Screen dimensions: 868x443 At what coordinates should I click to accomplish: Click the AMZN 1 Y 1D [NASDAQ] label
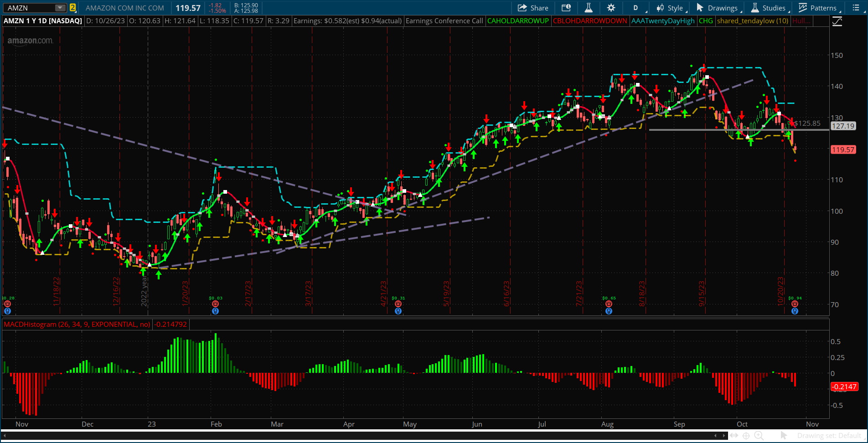click(43, 21)
